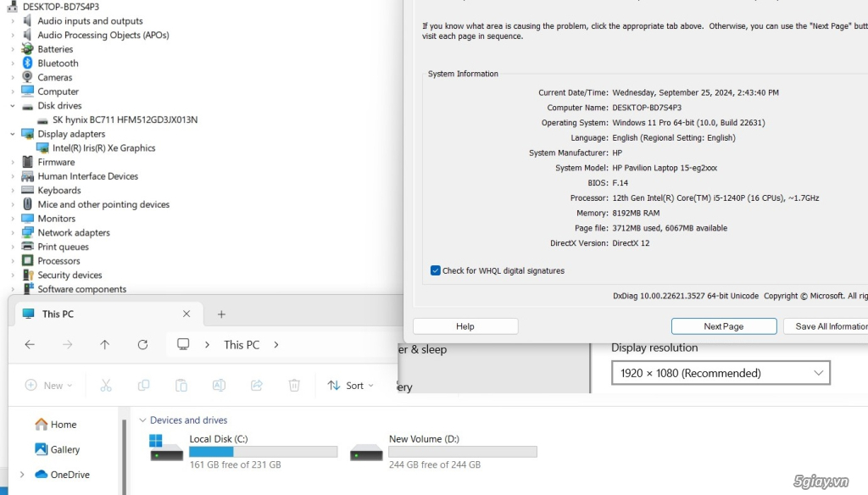Collapse the Disk drives tree node

pyautogui.click(x=12, y=105)
